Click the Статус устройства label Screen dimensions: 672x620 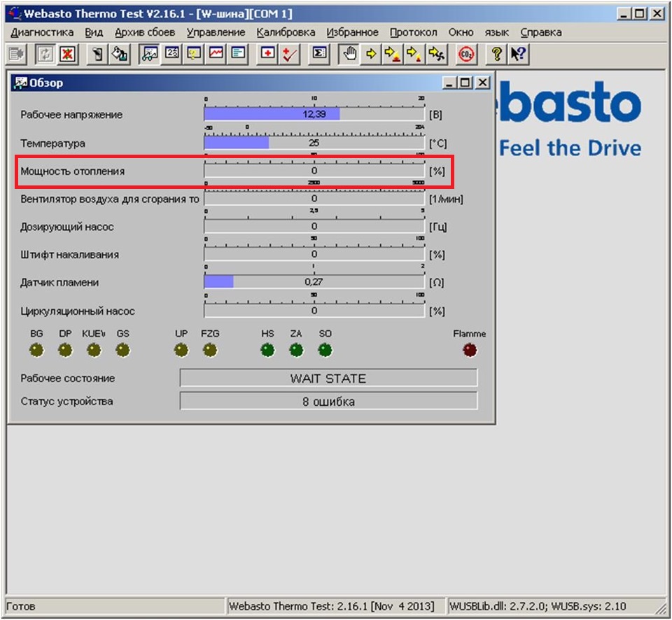tap(67, 402)
